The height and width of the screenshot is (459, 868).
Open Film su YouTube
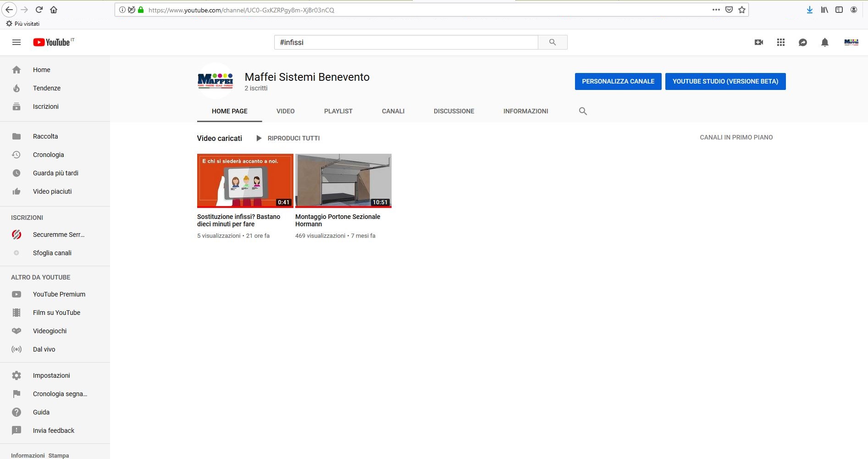click(x=55, y=313)
